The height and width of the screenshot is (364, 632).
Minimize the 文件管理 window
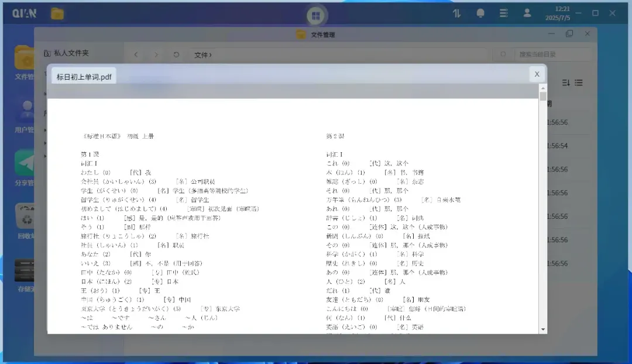click(x=551, y=33)
